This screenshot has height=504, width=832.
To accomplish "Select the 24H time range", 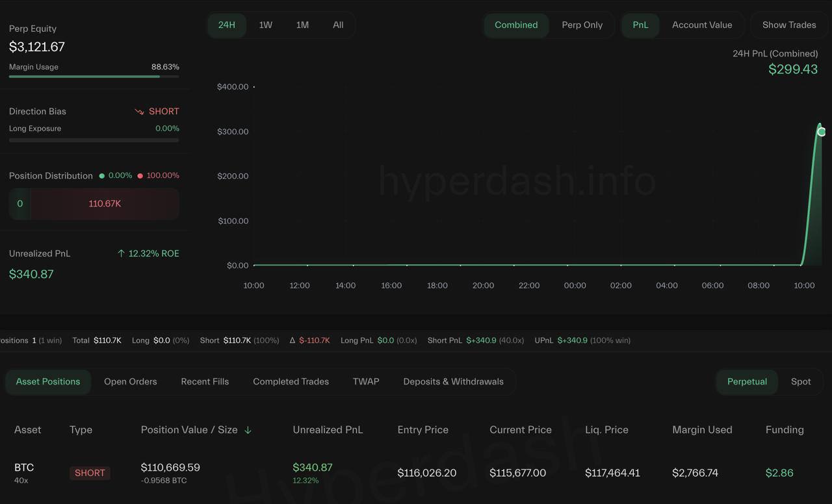I will 227,25.
